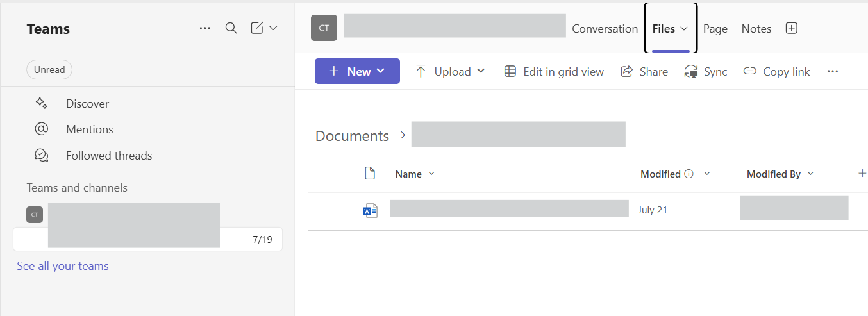Click the Word document icon in the file row
The image size is (868, 316).
click(370, 210)
